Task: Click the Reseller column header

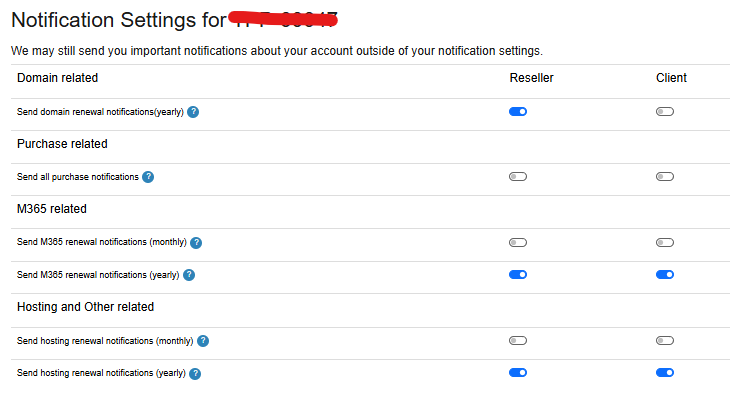Action: tap(531, 78)
